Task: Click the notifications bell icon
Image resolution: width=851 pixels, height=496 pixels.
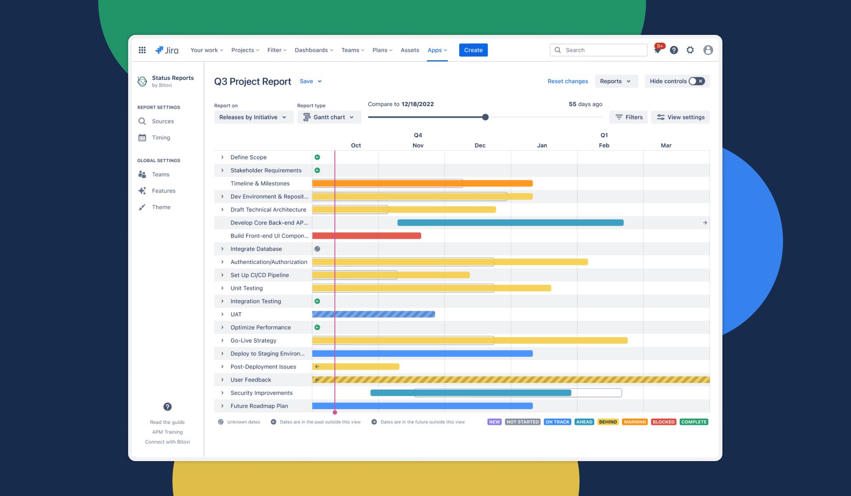Action: 657,50
